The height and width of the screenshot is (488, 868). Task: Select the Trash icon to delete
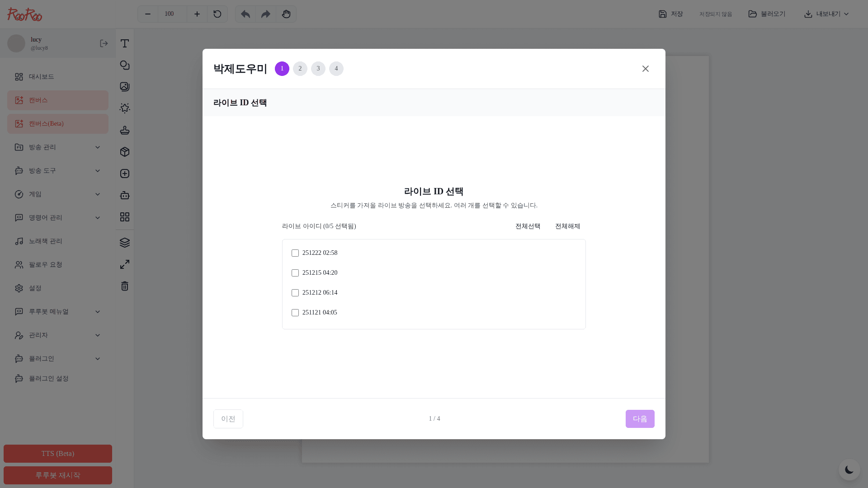pyautogui.click(x=124, y=286)
